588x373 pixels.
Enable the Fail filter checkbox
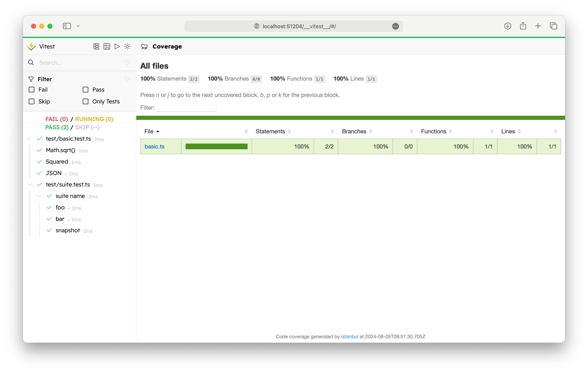point(31,90)
